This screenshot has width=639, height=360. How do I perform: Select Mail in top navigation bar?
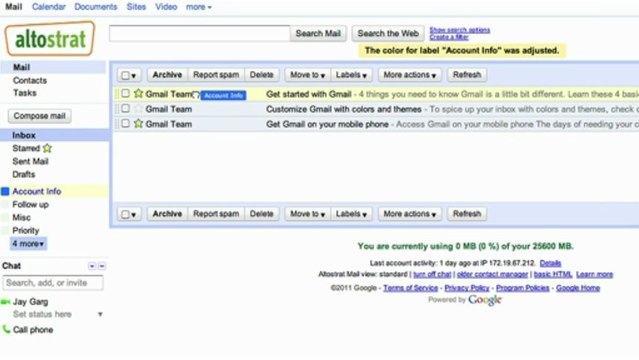[x=13, y=7]
